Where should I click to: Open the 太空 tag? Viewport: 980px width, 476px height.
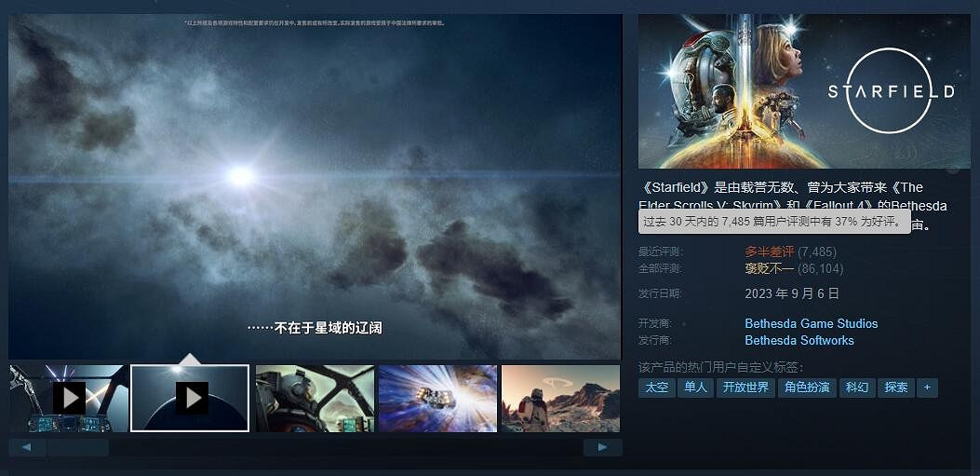pyautogui.click(x=657, y=388)
